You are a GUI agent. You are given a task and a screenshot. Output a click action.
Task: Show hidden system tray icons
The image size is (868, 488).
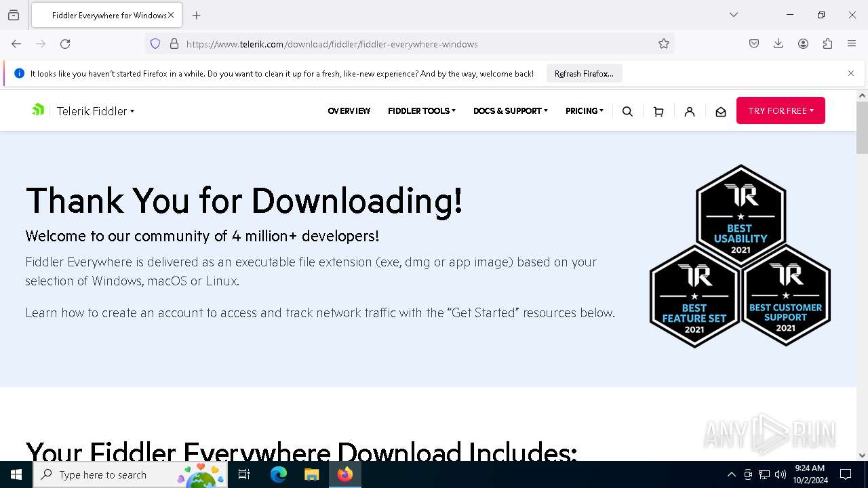731,474
